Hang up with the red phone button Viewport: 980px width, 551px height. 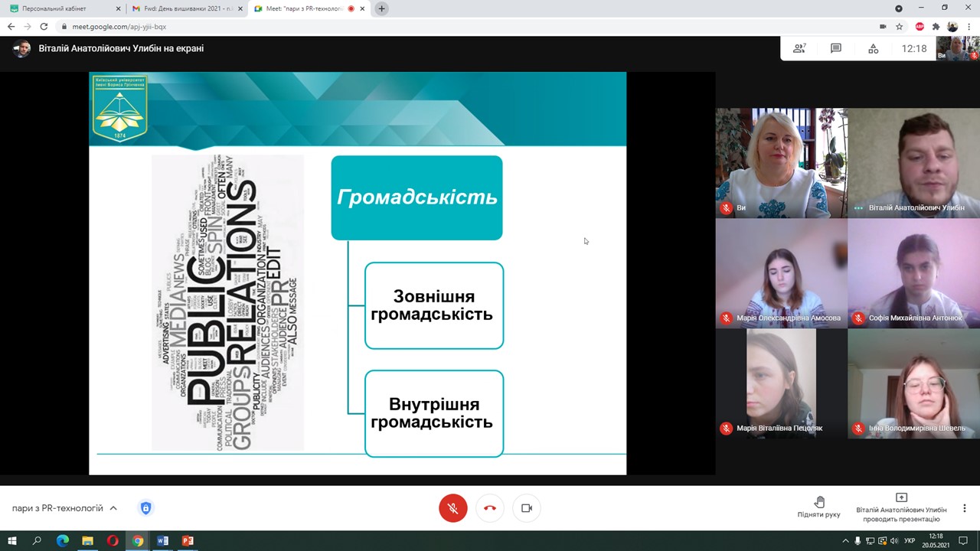490,508
